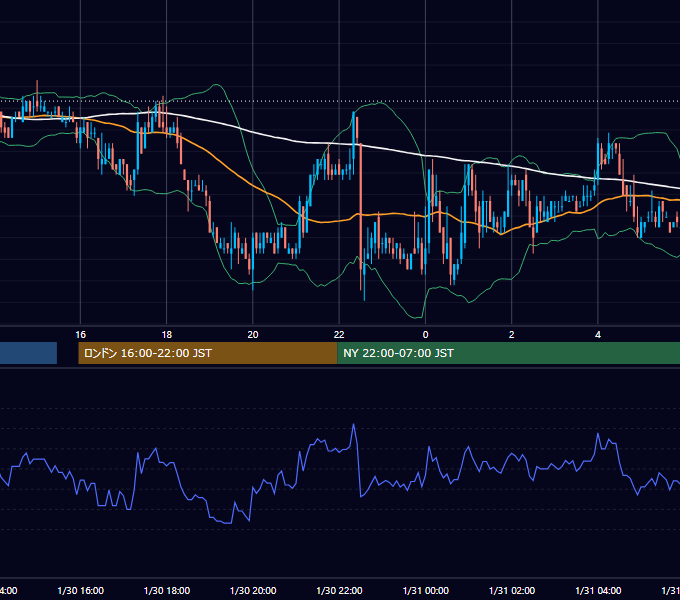Click the 16 hour axis label
Screen dimensions: 680x600
tap(81, 335)
